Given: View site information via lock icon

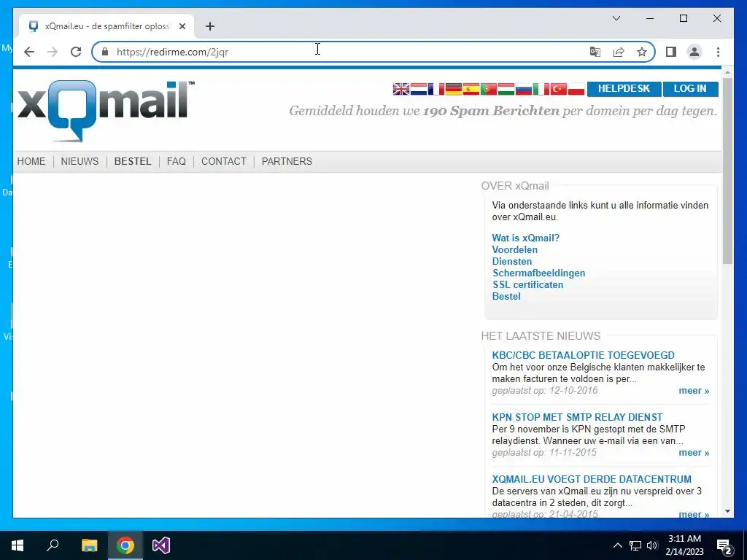Looking at the screenshot, I should pyautogui.click(x=105, y=52).
